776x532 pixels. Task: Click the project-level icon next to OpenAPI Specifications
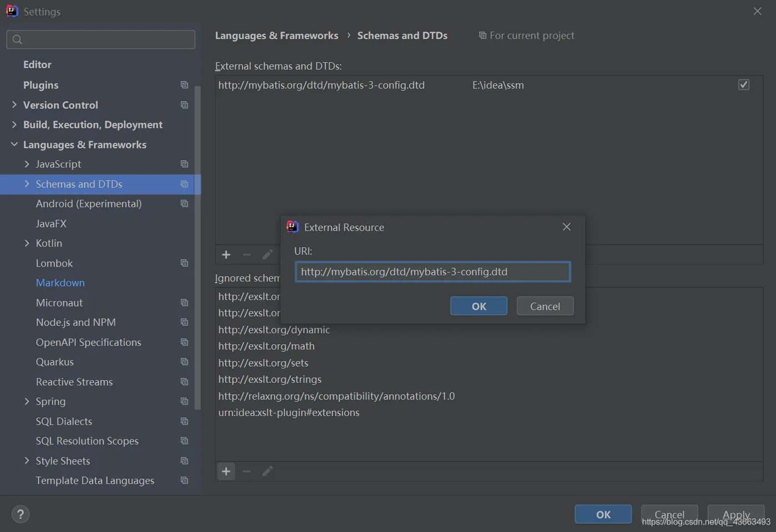(x=185, y=342)
